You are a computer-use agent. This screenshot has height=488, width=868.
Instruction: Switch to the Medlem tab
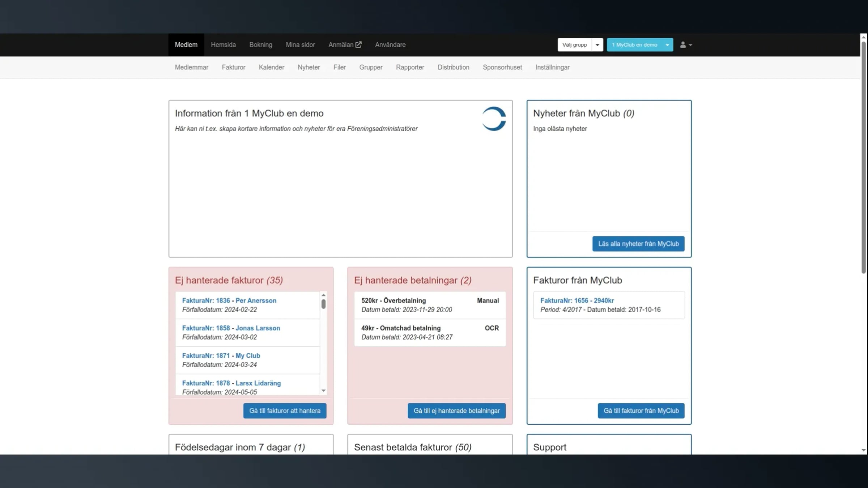186,45
